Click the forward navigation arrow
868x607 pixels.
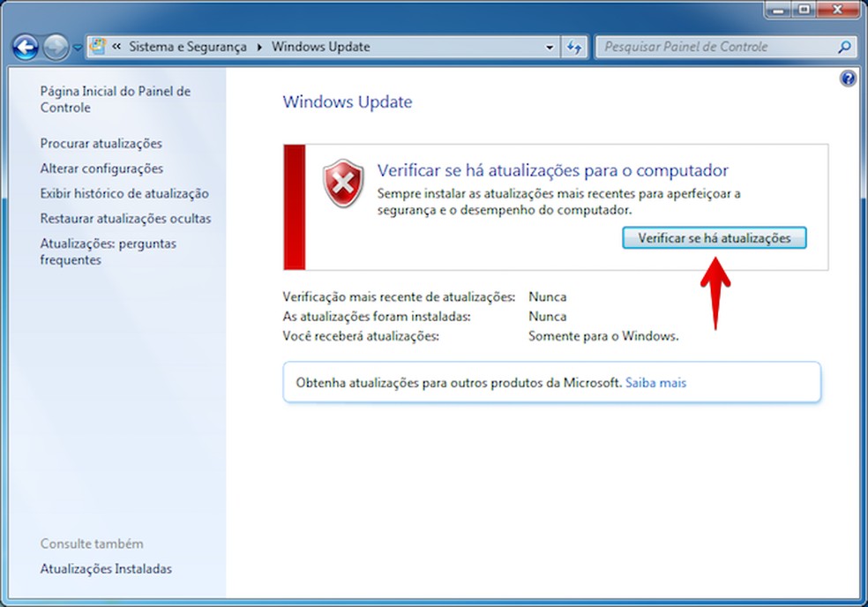click(x=55, y=48)
